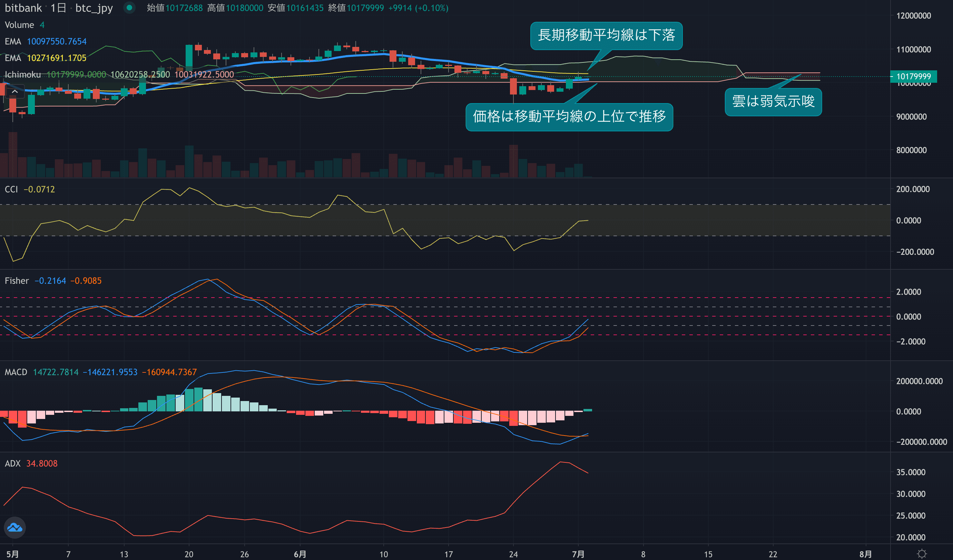Click the 7月 date on time axis
Image resolution: width=953 pixels, height=560 pixels.
578,554
